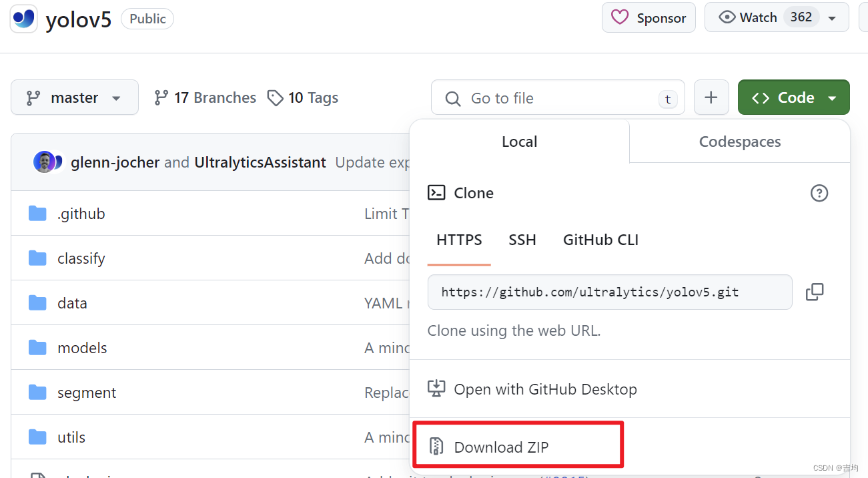Click glenn-jocher's avatar thumbnail

44,162
